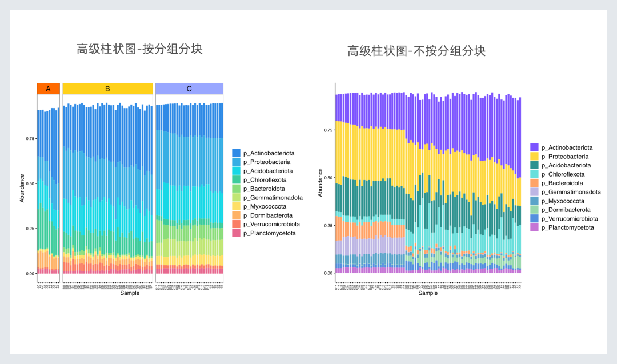Click the Abundance axis label of 不按分组分块 chart
Viewport: 617px width, 364px height.
pyautogui.click(x=320, y=183)
